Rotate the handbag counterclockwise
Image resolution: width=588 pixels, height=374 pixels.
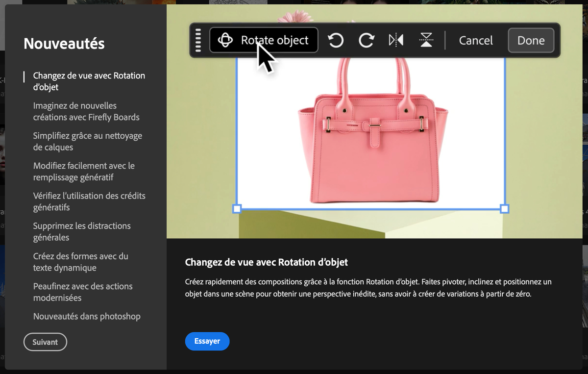tap(336, 40)
